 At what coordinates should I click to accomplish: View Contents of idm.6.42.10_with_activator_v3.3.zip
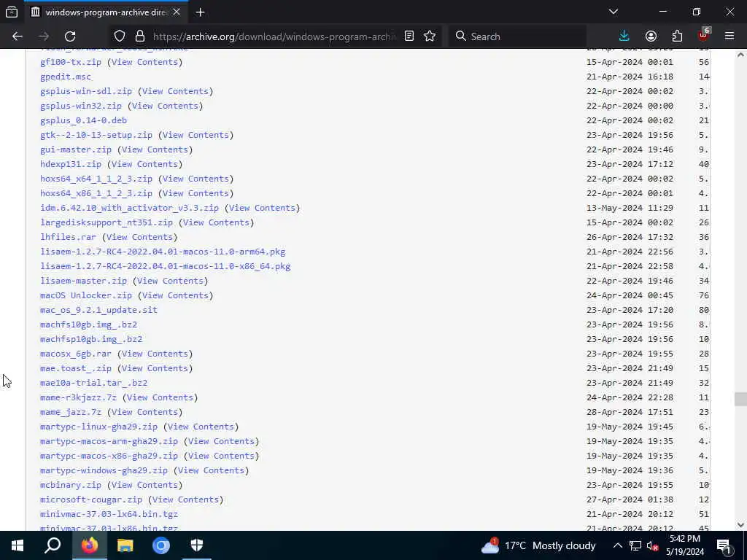(x=262, y=208)
